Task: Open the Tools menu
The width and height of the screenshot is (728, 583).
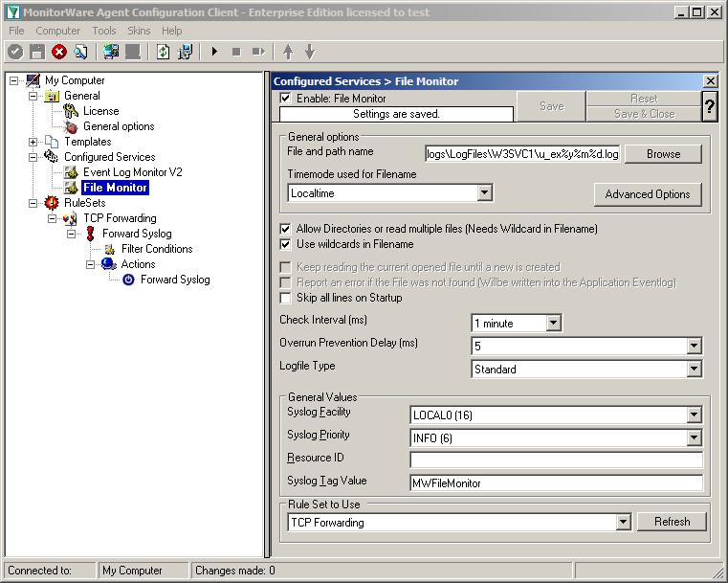Action: click(x=104, y=31)
